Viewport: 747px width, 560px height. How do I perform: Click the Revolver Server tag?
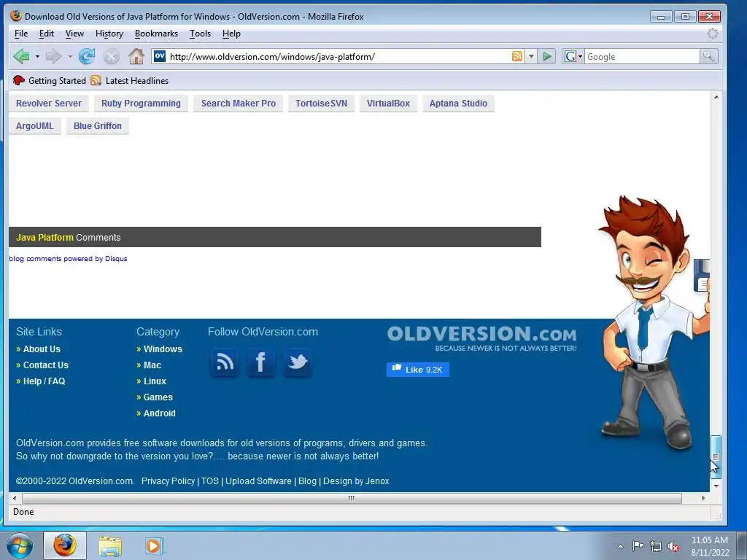click(49, 104)
